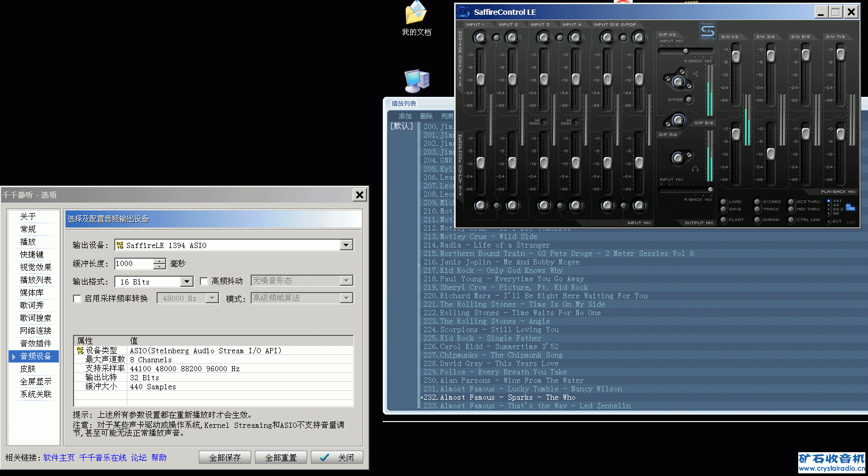The image size is (868, 476).
Task: Click the Saffire LE logo icon
Action: click(707, 30)
